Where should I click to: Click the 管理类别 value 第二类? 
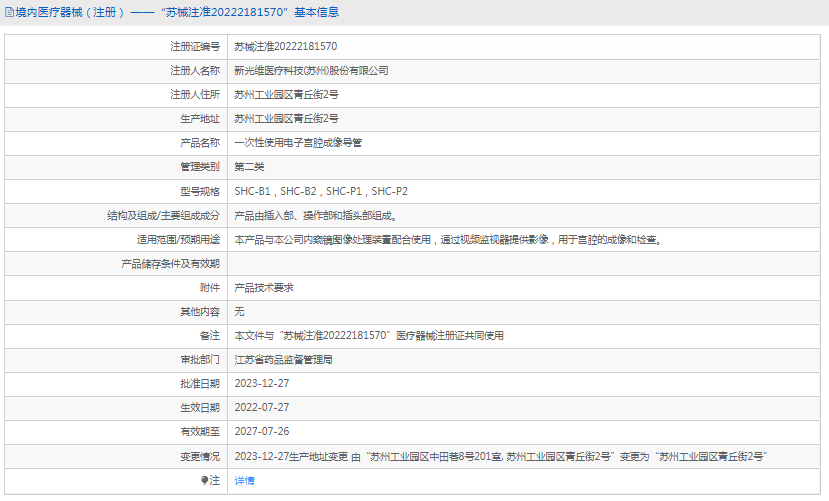(249, 167)
